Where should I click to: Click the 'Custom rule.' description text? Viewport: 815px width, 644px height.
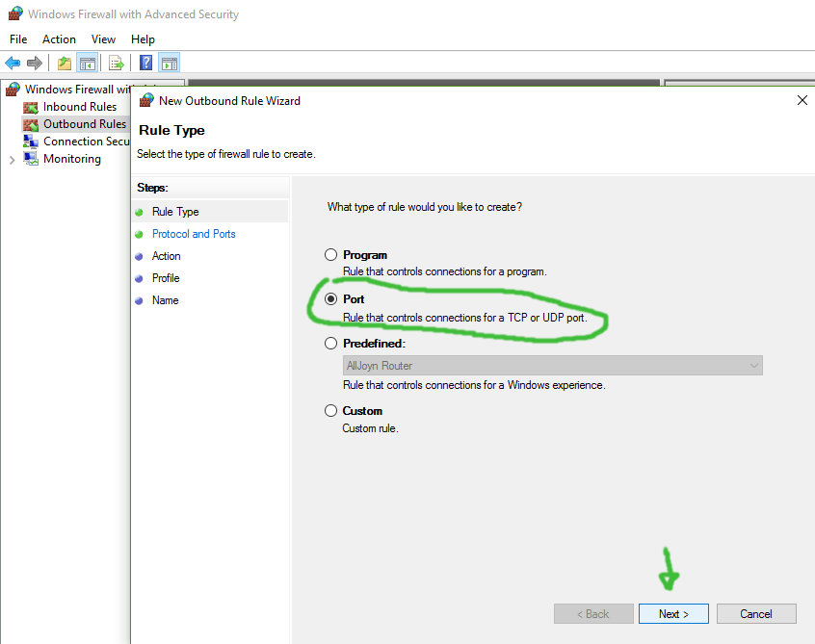click(370, 428)
